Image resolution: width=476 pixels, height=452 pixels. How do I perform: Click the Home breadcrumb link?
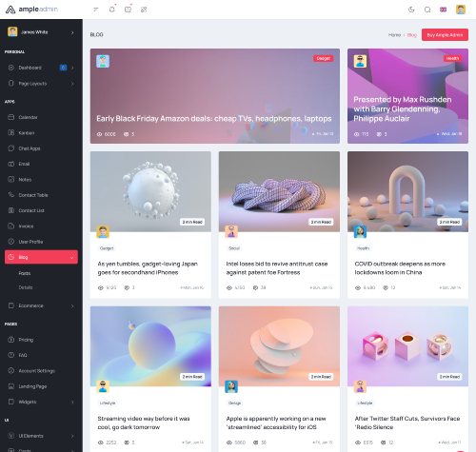394,35
